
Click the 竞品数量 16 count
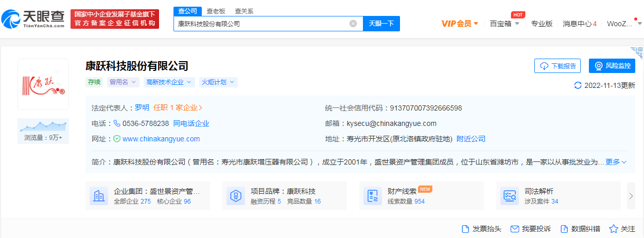[x=304, y=202]
